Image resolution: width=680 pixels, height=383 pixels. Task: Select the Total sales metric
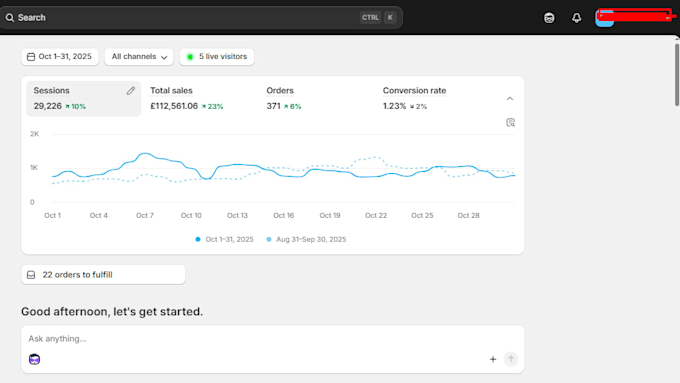pos(186,98)
